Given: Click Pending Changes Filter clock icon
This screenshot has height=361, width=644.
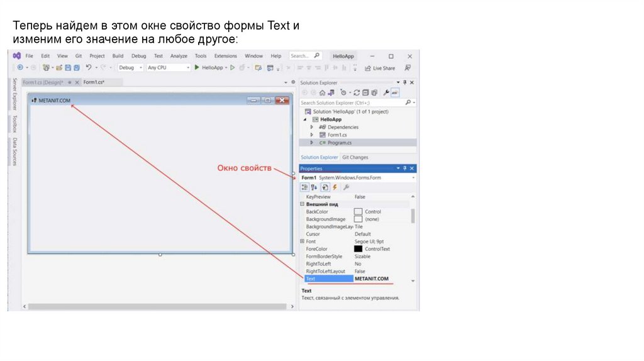Looking at the screenshot, I should [x=343, y=93].
